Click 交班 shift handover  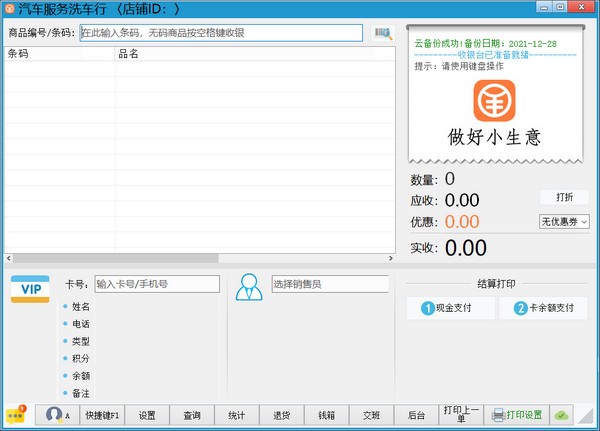[371, 415]
